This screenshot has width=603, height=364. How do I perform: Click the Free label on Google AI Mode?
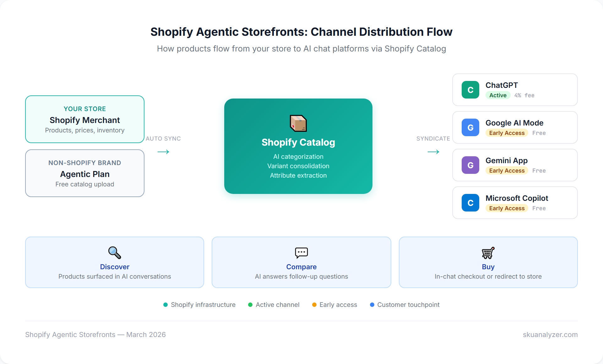point(539,133)
